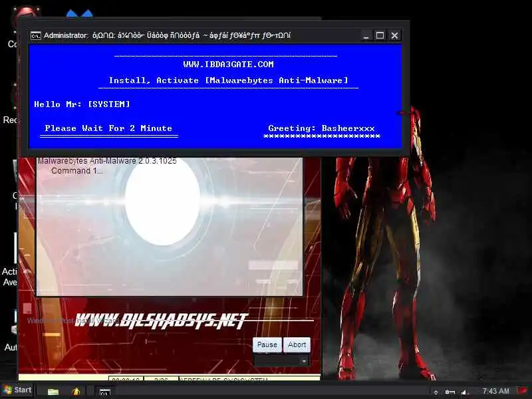The height and width of the screenshot is (399, 532).
Task: Click the 'Hello Mr: [SYSTEM]' line
Action: pos(82,104)
